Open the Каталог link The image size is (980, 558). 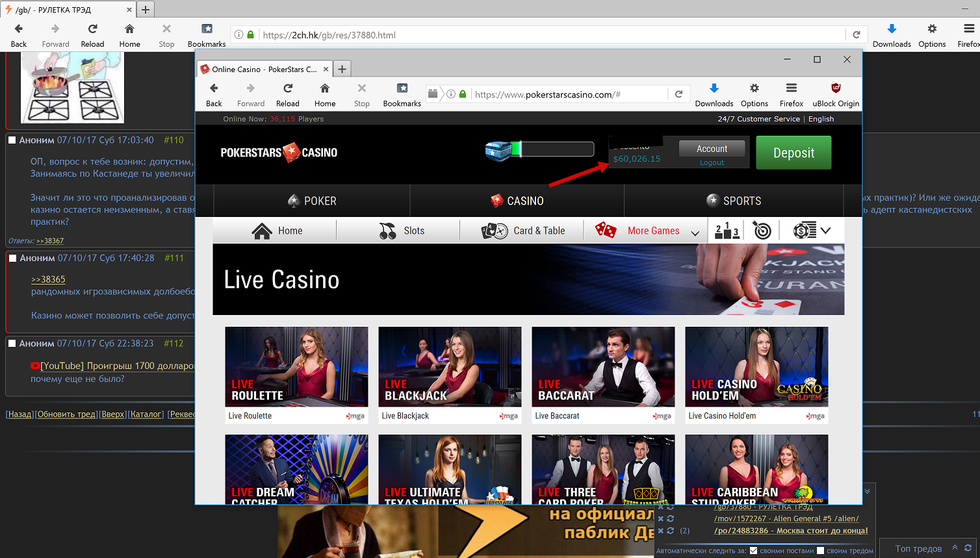point(146,414)
